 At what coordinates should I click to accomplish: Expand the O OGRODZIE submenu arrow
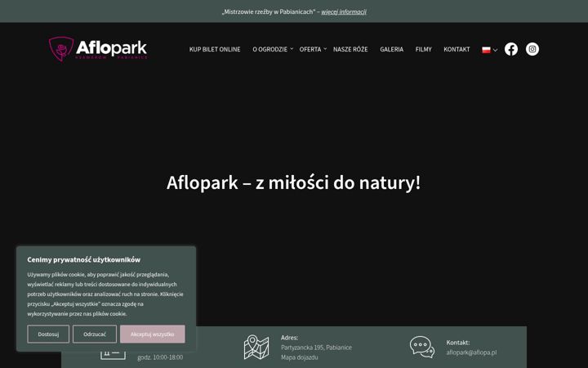click(x=292, y=49)
